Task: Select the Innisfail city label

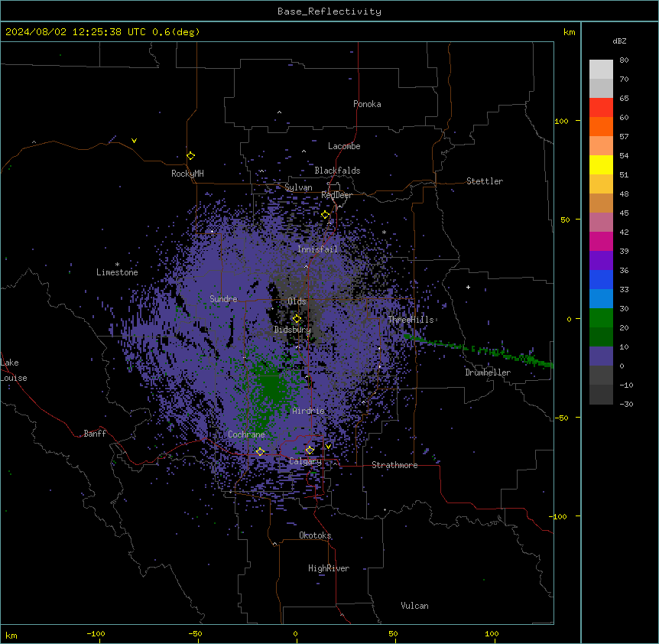Action: (317, 249)
